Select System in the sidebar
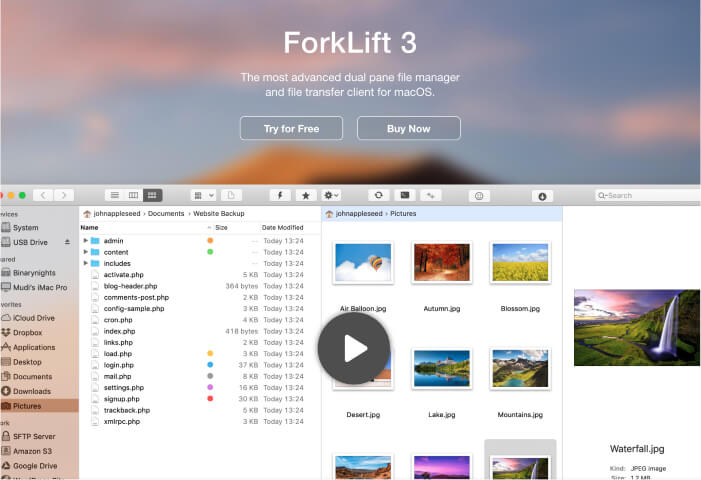The width and height of the screenshot is (701, 480). point(39,227)
